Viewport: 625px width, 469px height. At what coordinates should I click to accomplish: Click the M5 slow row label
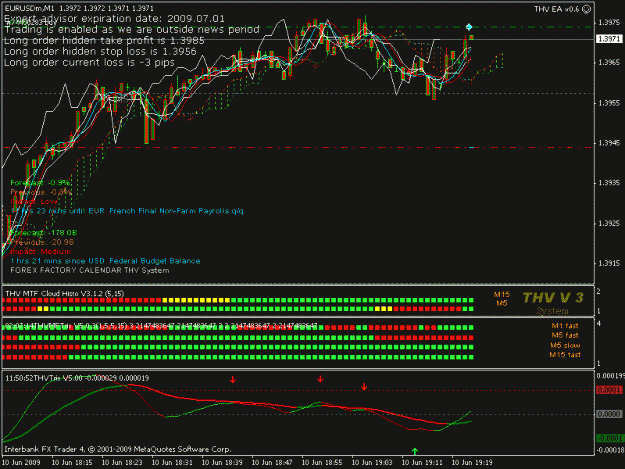point(565,345)
